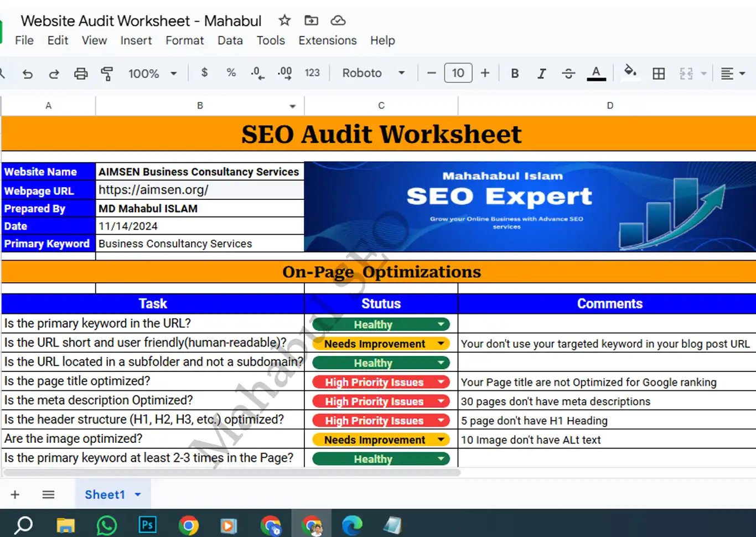Open the Tools menu
The height and width of the screenshot is (537, 756).
click(271, 40)
